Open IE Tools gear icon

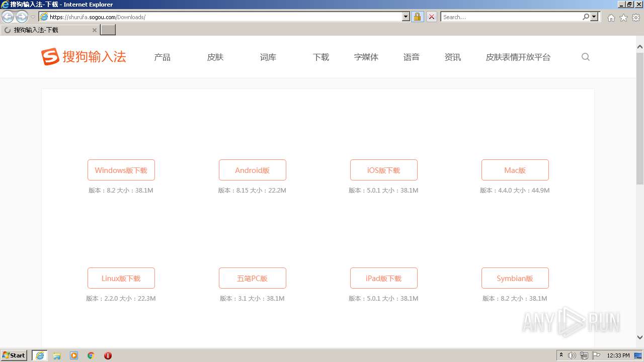point(636,18)
